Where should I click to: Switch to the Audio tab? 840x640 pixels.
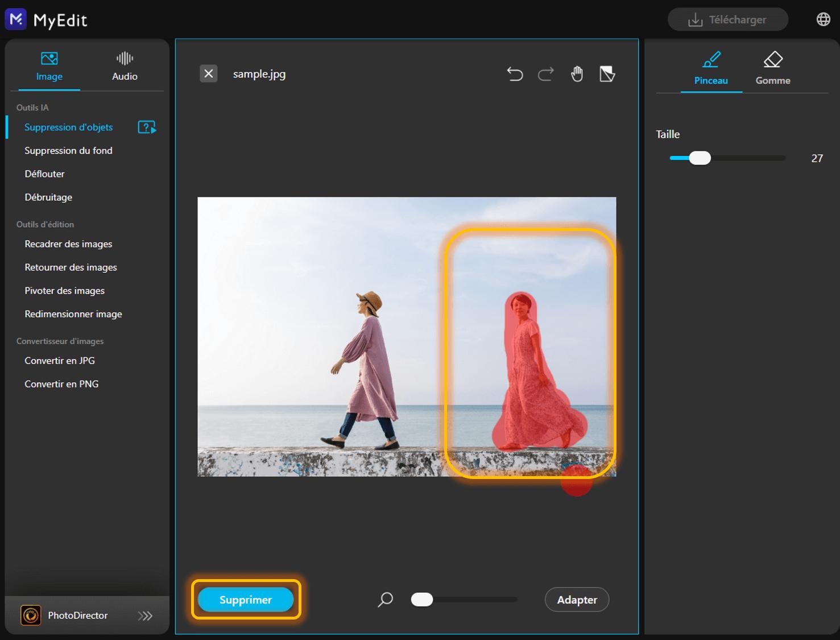pos(124,66)
